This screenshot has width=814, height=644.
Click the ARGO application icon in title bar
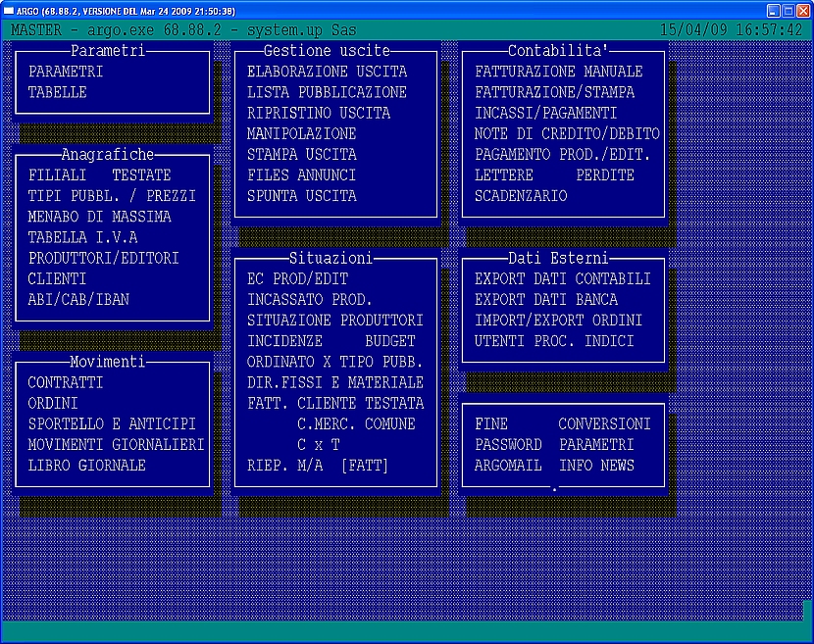coord(9,10)
